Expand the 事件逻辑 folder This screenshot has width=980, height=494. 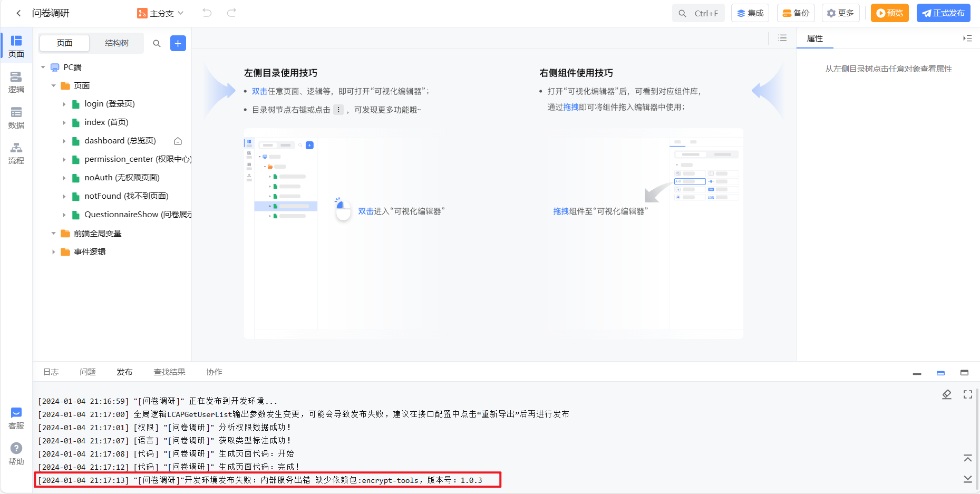(54, 252)
